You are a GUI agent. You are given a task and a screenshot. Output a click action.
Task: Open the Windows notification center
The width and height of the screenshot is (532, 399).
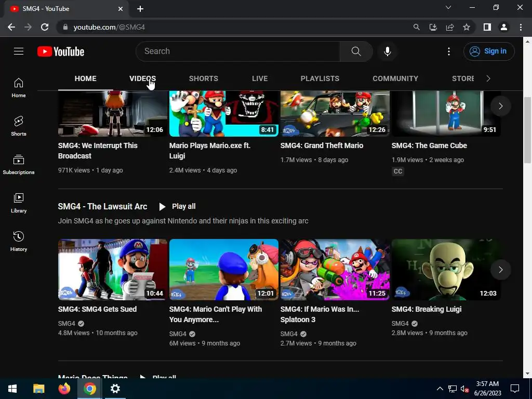[515, 389]
